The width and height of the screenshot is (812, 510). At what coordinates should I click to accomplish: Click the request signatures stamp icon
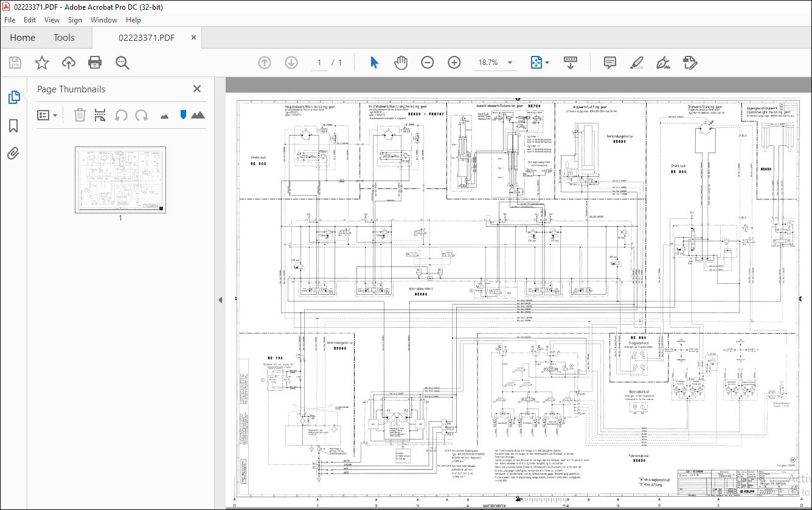tap(690, 63)
